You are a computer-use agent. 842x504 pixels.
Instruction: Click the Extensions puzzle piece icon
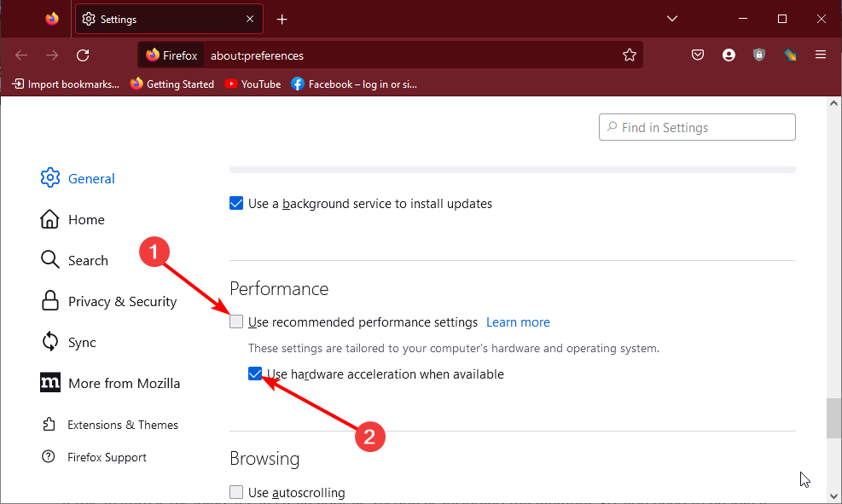coord(49,425)
